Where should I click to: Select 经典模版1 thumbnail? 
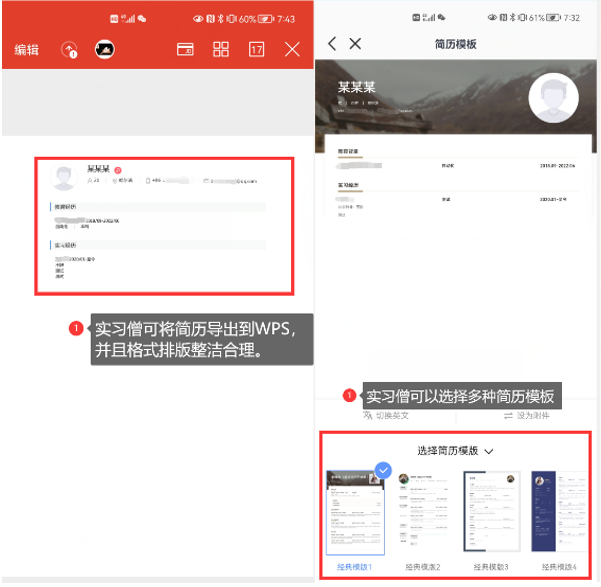click(x=355, y=513)
